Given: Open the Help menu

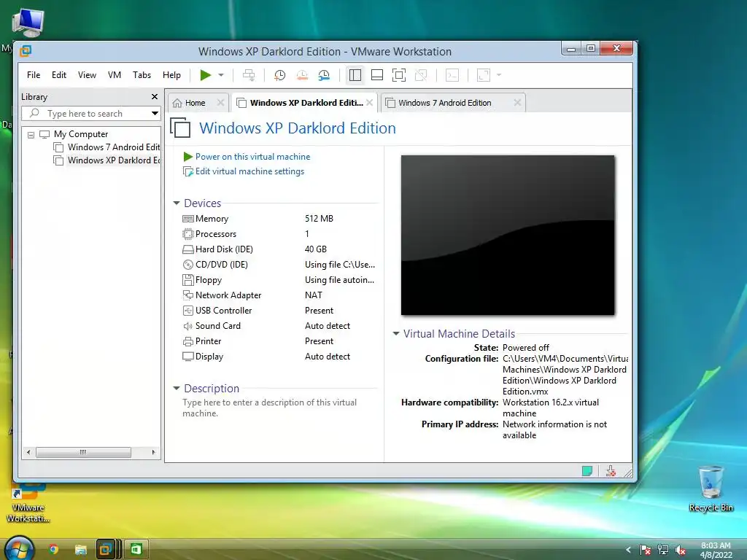Looking at the screenshot, I should point(171,75).
